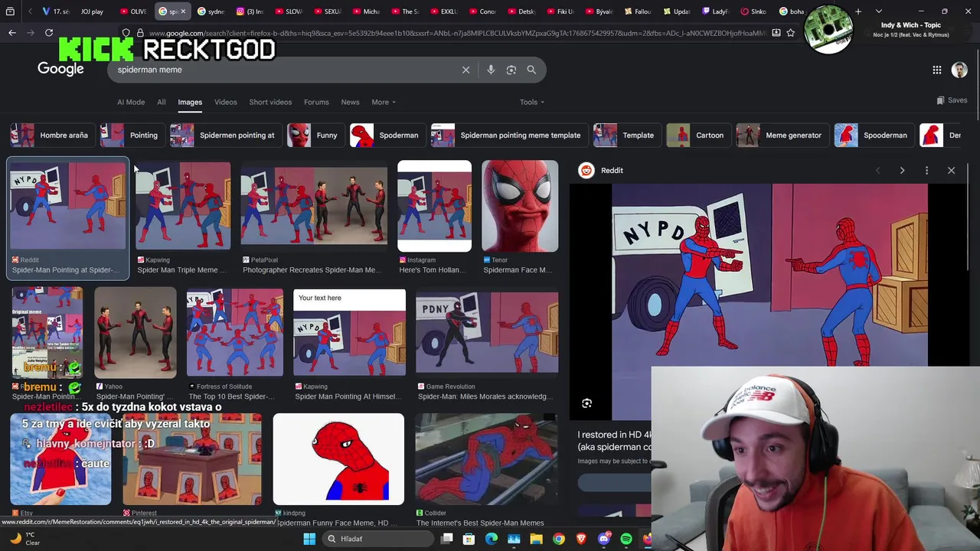Open Discord from taskbar
Viewport: 980px width, 551px height.
604,539
